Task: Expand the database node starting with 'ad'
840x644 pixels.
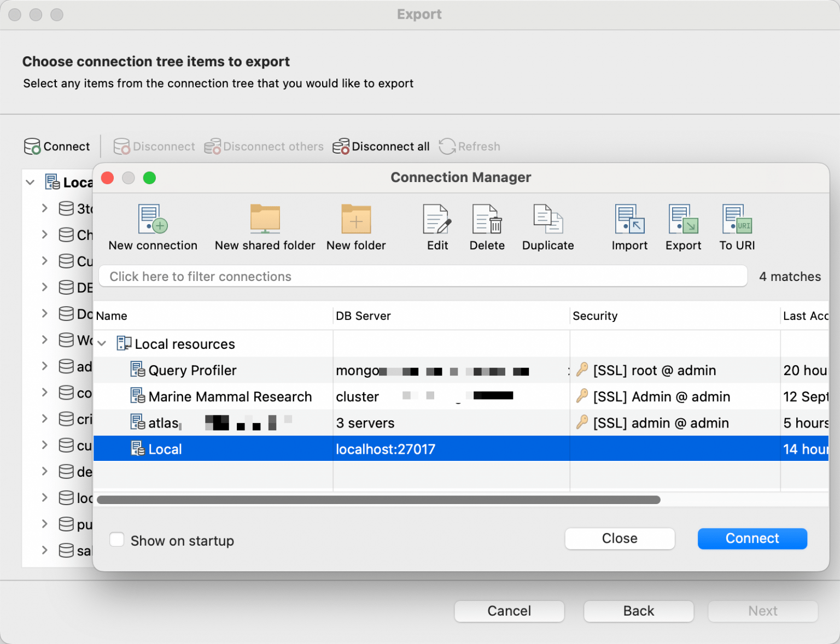Action: 45,366
